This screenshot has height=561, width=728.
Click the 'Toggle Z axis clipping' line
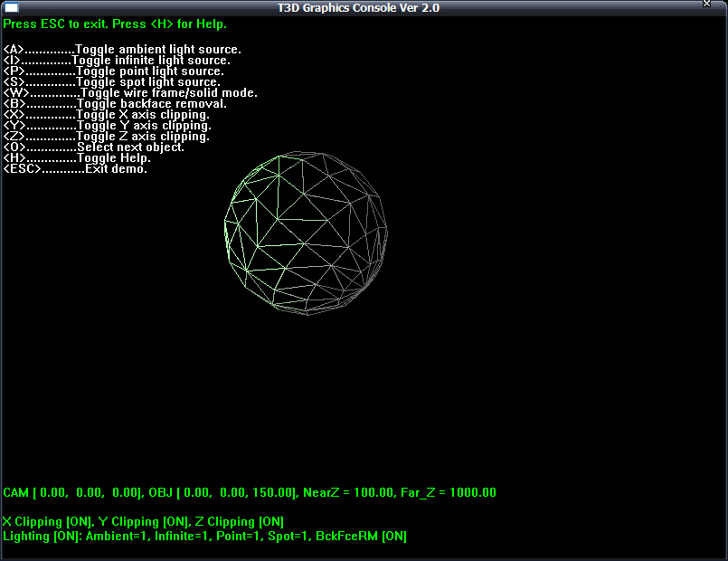tap(107, 137)
